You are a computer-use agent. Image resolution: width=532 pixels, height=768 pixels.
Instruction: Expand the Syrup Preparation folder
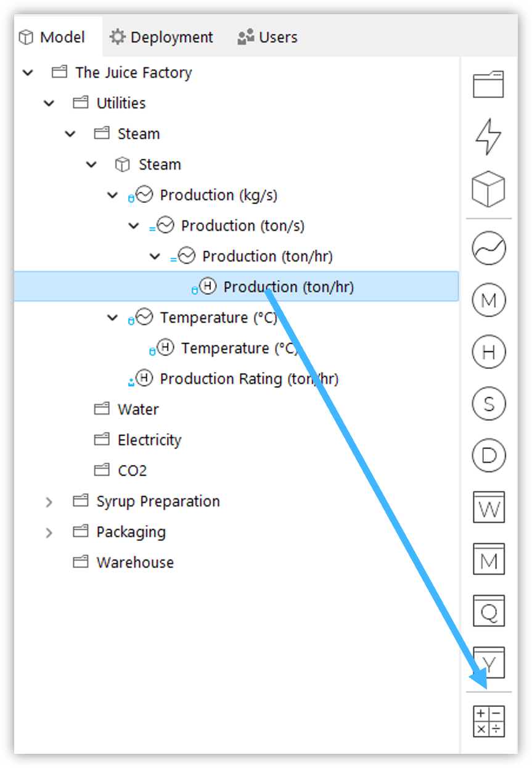(x=49, y=502)
